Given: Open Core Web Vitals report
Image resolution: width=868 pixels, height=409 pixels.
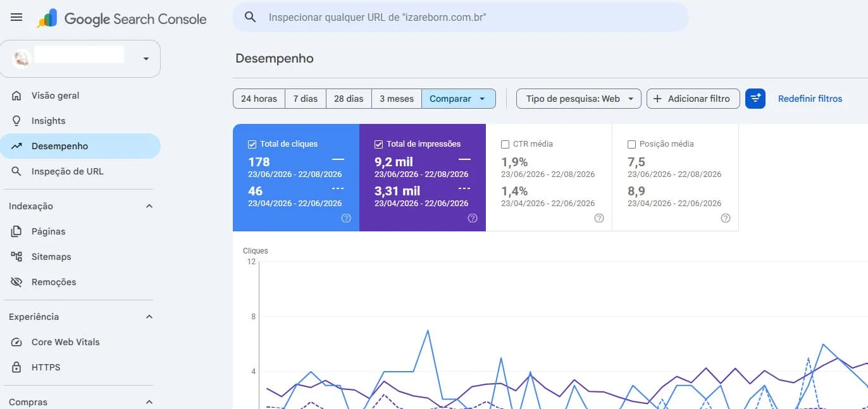Looking at the screenshot, I should pyautogui.click(x=80, y=342).
